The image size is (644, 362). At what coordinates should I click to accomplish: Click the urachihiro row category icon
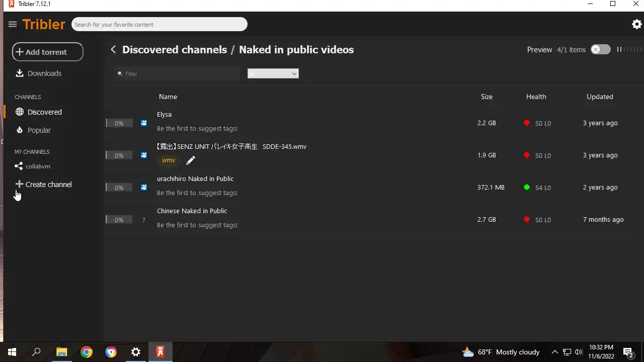pyautogui.click(x=144, y=188)
